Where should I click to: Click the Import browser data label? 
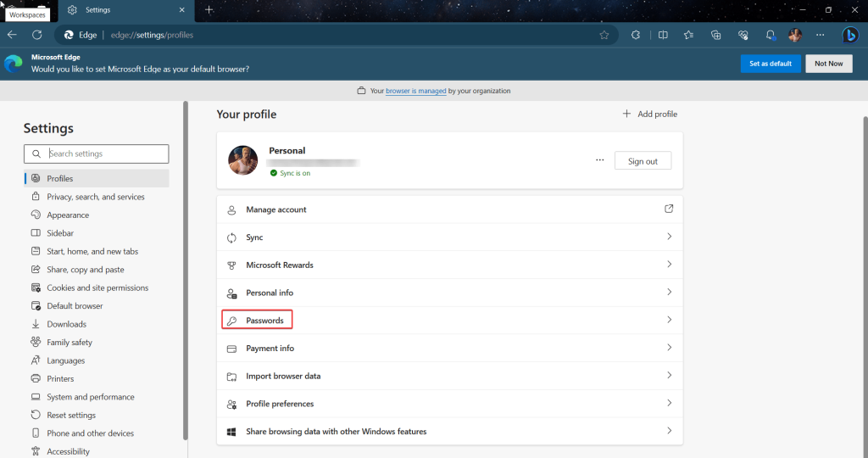[283, 376]
